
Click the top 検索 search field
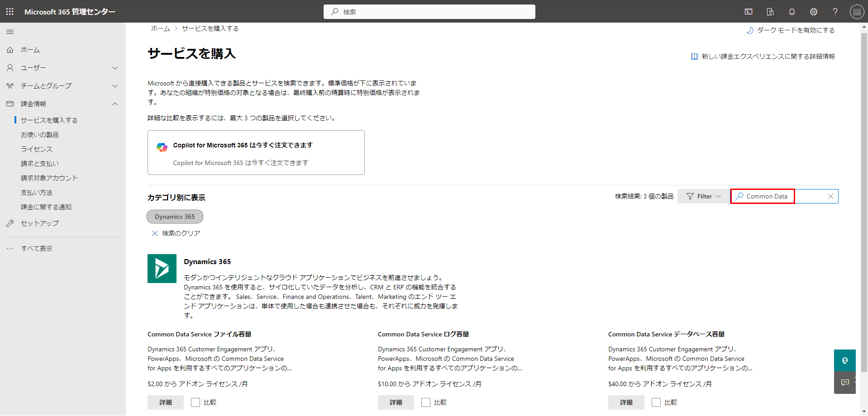pyautogui.click(x=429, y=12)
